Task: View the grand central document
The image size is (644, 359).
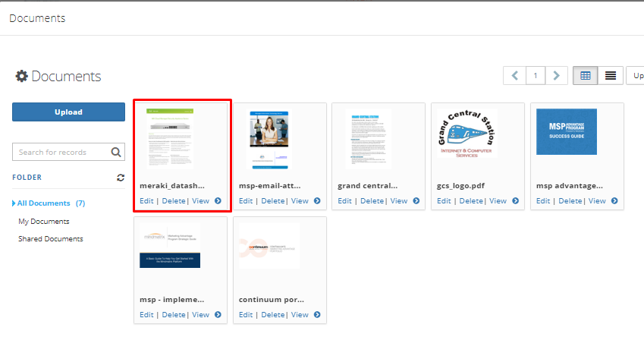Action: pyautogui.click(x=399, y=201)
